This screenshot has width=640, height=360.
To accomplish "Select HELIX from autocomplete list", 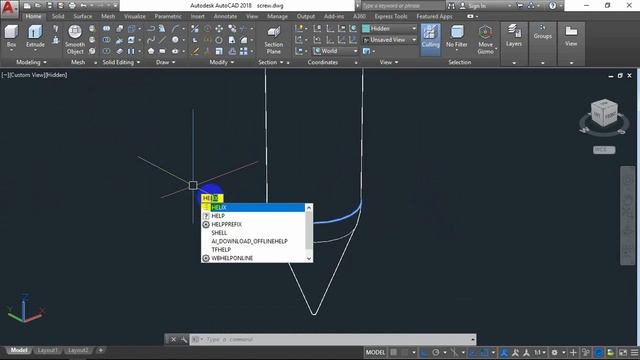I will pyautogui.click(x=253, y=207).
